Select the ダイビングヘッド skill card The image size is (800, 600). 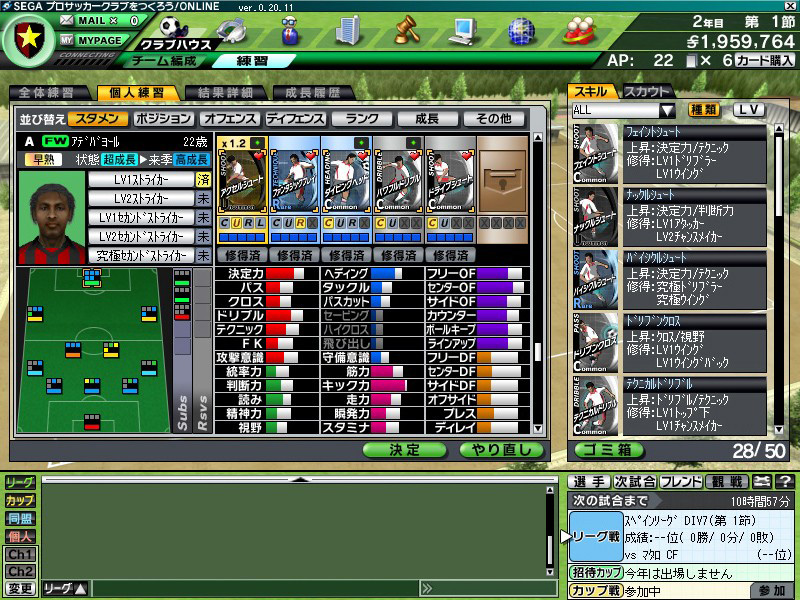pos(346,181)
